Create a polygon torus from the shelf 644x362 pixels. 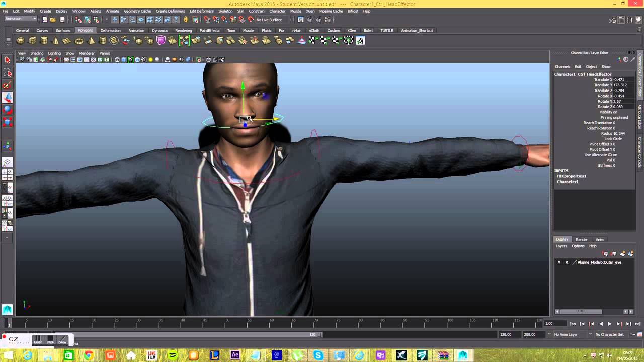point(79,41)
